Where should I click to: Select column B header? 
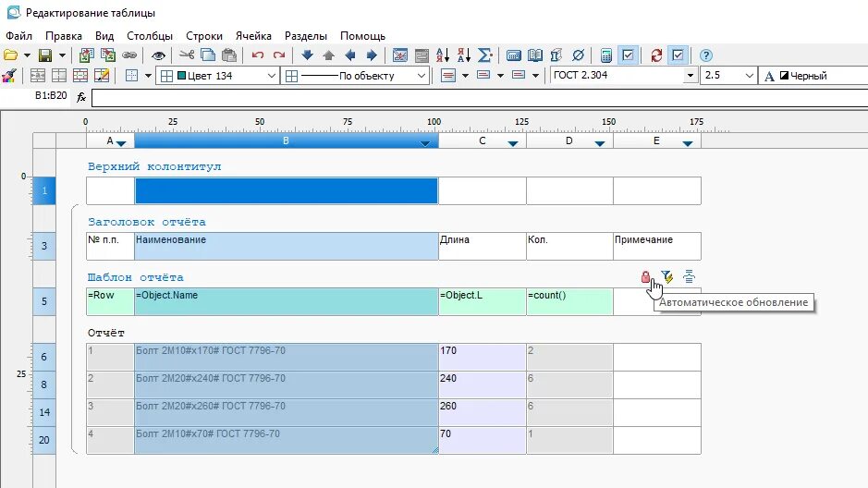click(x=287, y=141)
